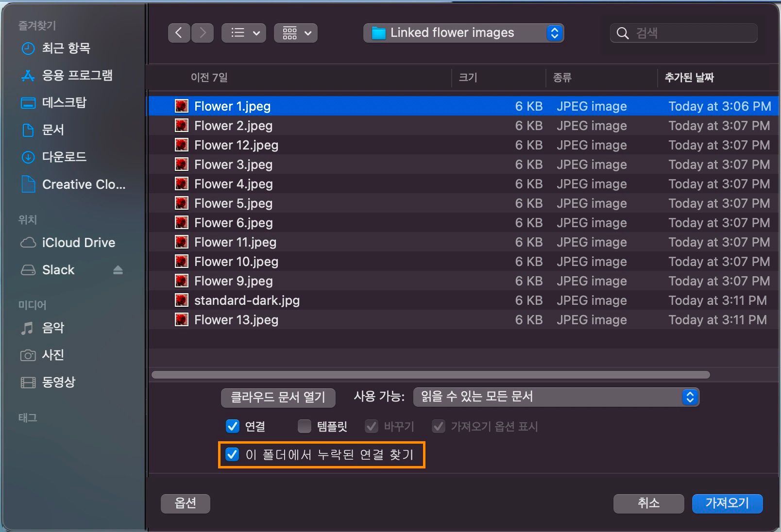Toggle the 바꾸기 checkbox
This screenshot has width=781, height=532.
372,427
